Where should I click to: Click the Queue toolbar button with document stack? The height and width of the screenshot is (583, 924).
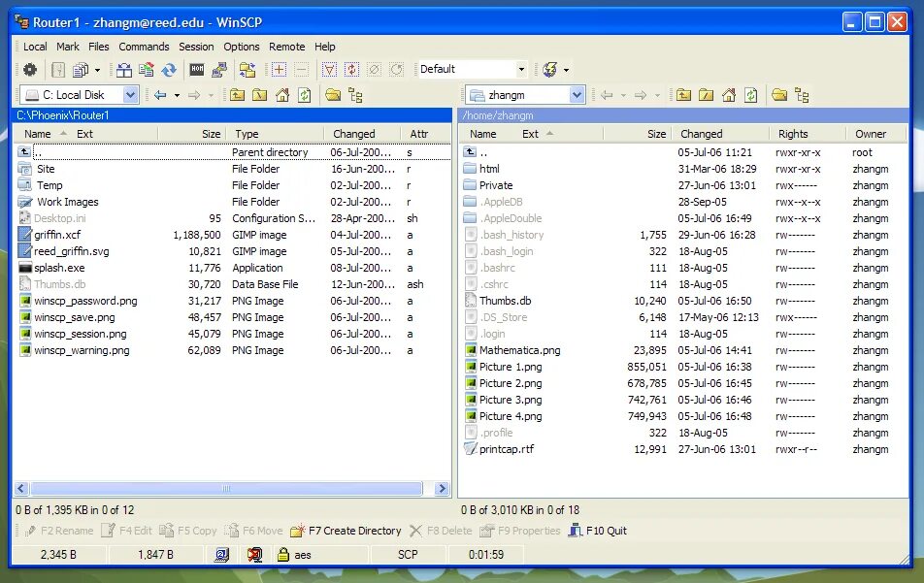point(81,70)
